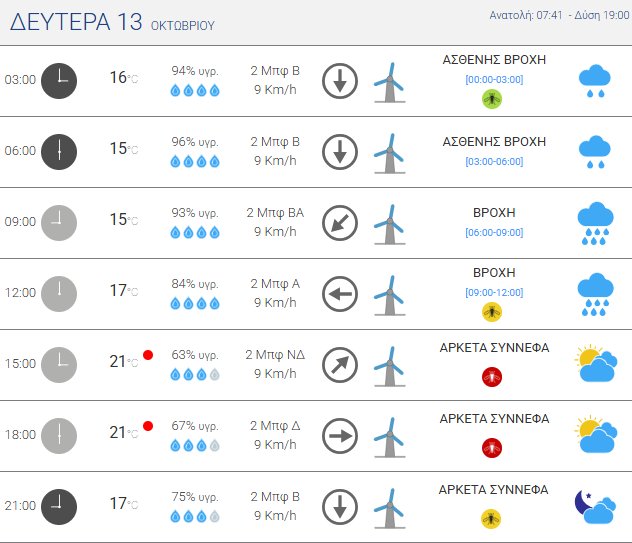Click the yellow mosquito icon at 12:00
The height and width of the screenshot is (543, 632).
point(491,312)
